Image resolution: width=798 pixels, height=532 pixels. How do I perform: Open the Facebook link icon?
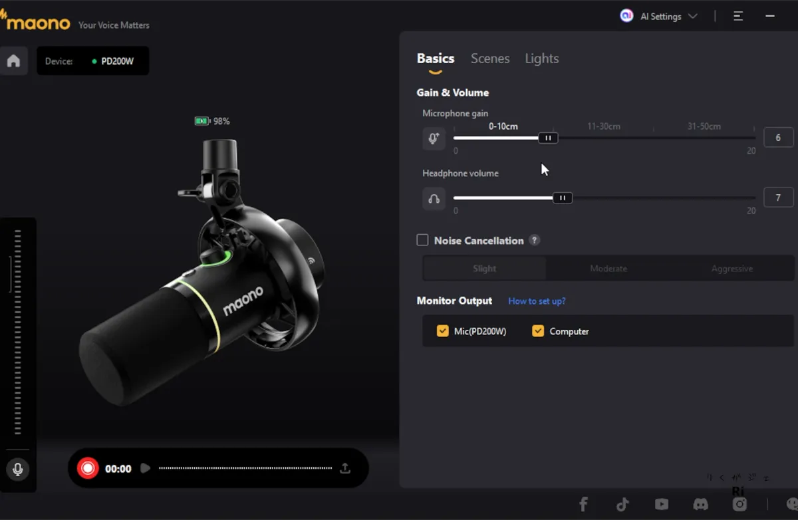coord(583,505)
